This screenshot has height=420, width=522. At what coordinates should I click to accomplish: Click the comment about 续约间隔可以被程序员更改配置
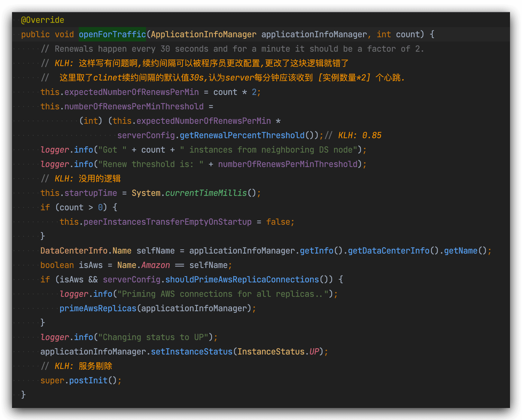pos(195,63)
